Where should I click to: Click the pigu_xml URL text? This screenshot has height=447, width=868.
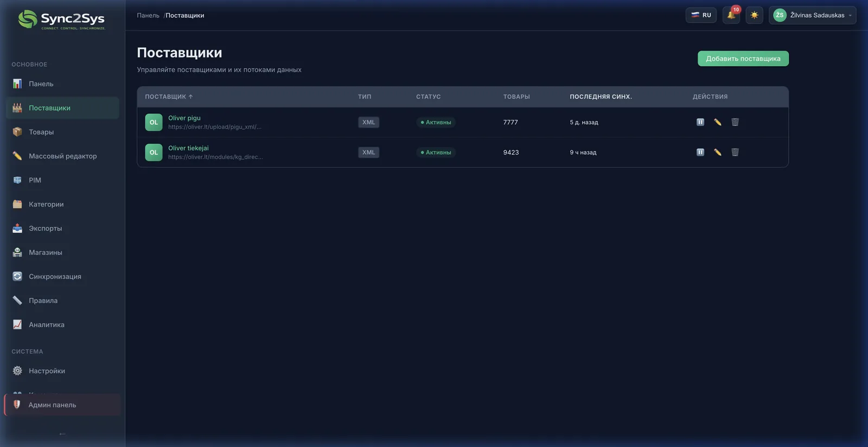coord(215,127)
